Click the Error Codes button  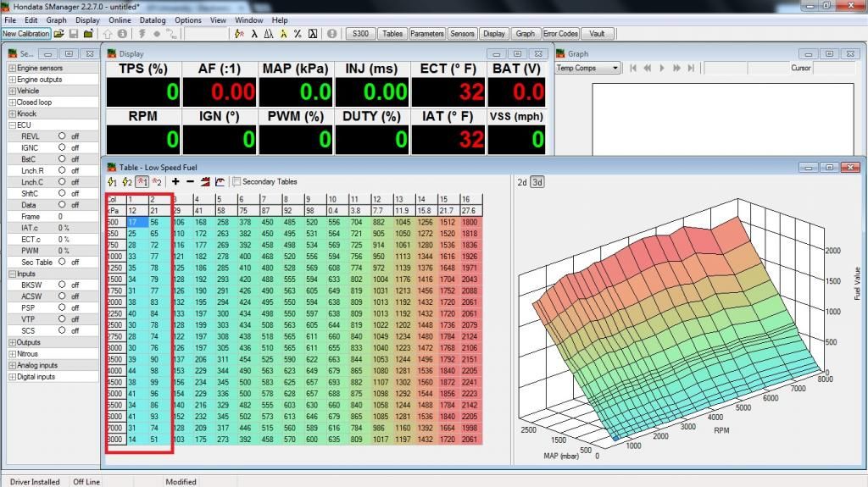(x=560, y=34)
